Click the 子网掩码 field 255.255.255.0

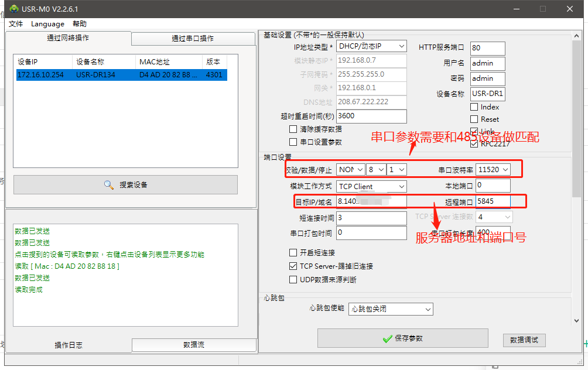pyautogui.click(x=371, y=74)
